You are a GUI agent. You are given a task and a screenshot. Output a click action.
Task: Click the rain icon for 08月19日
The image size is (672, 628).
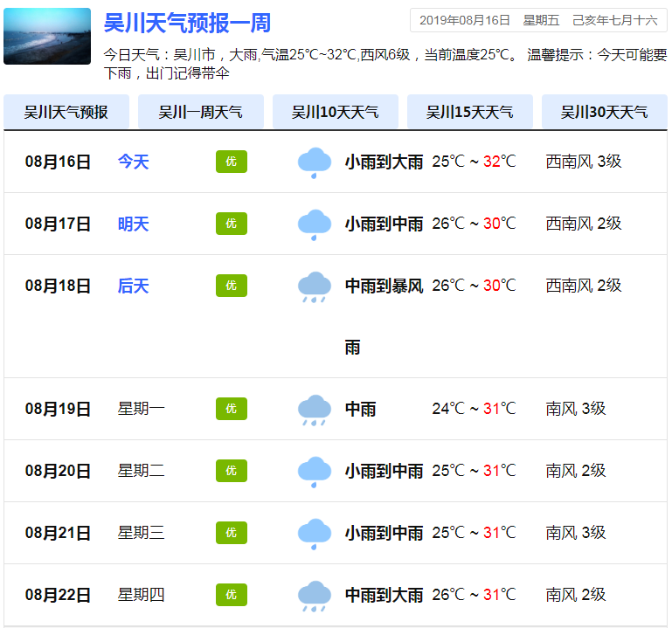tap(314, 410)
